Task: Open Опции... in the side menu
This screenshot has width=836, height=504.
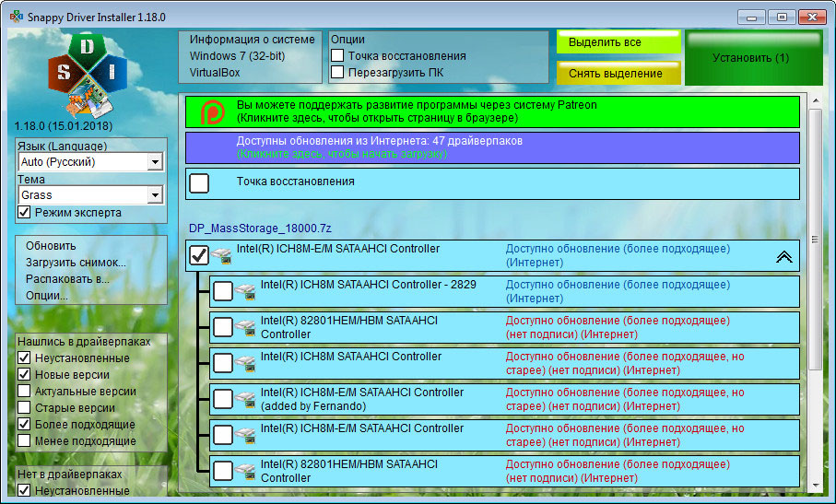Action: [46, 295]
